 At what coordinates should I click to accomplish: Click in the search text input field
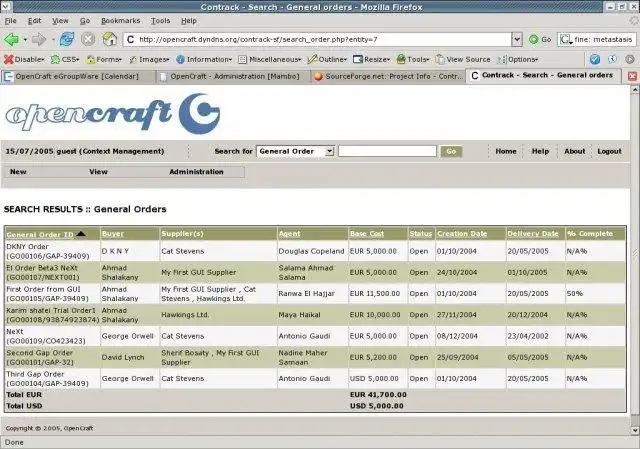point(387,151)
